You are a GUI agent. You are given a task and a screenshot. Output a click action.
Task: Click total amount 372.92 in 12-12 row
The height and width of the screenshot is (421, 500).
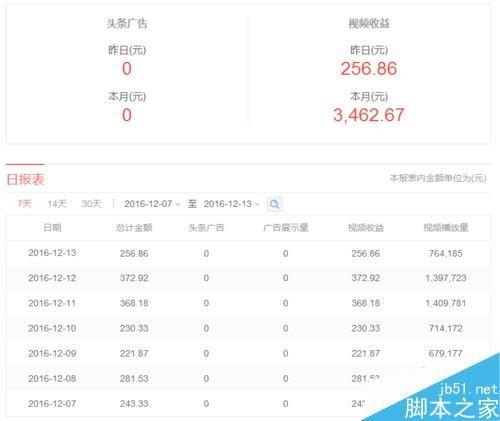(134, 278)
